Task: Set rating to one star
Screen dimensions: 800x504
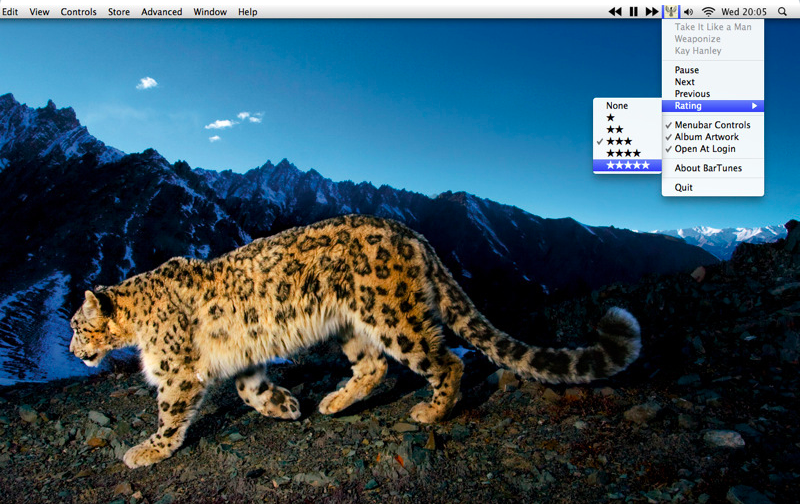Action: [627, 117]
